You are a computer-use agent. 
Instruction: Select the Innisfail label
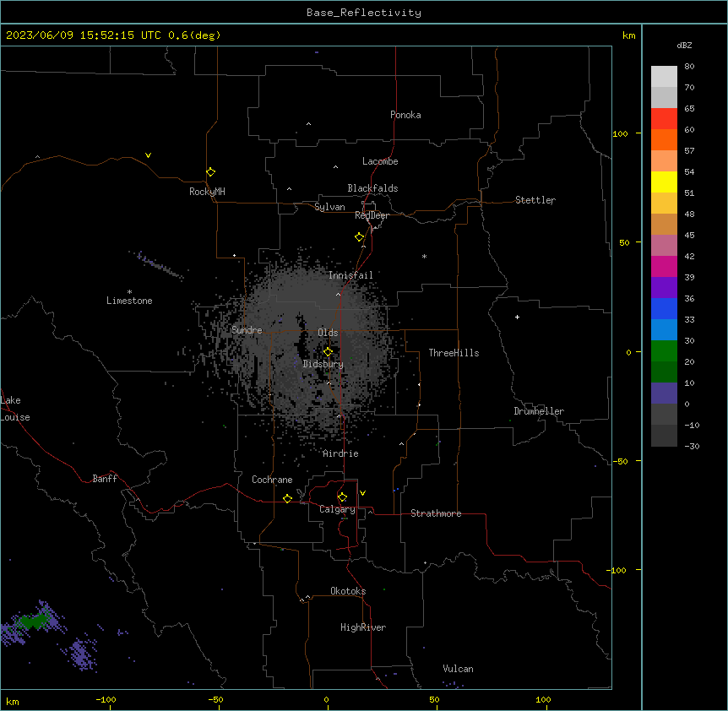point(350,275)
